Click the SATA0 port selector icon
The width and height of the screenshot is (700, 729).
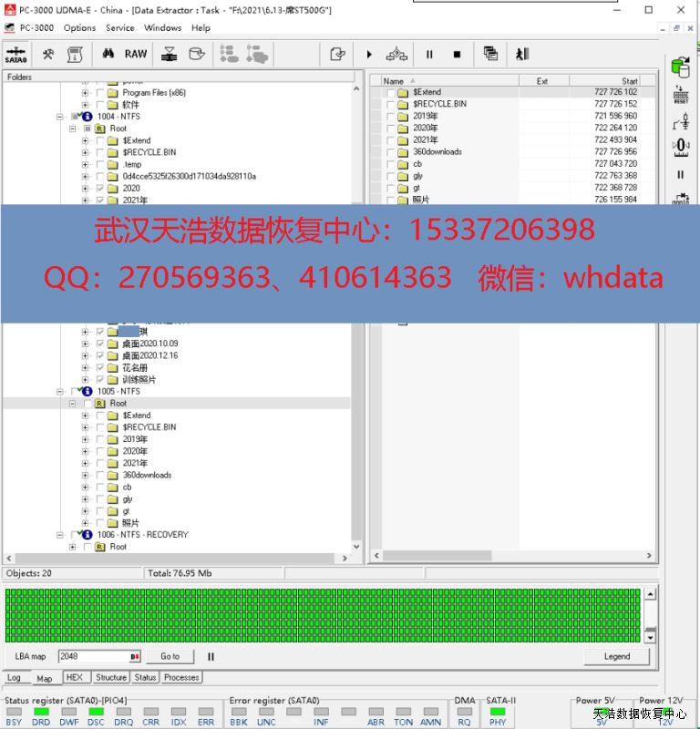(x=15, y=55)
